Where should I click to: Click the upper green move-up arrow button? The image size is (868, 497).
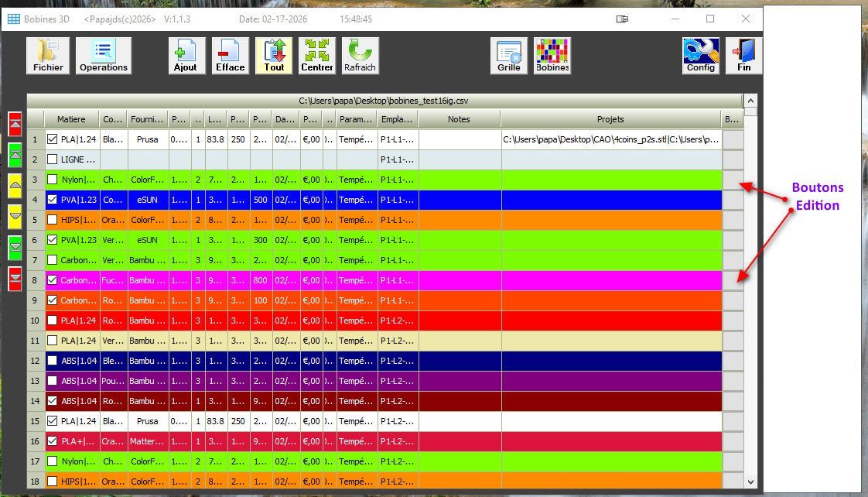point(15,155)
